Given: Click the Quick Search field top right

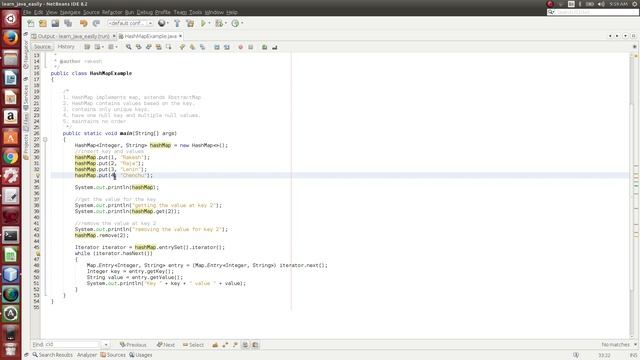Looking at the screenshot, I should pos(593,12).
